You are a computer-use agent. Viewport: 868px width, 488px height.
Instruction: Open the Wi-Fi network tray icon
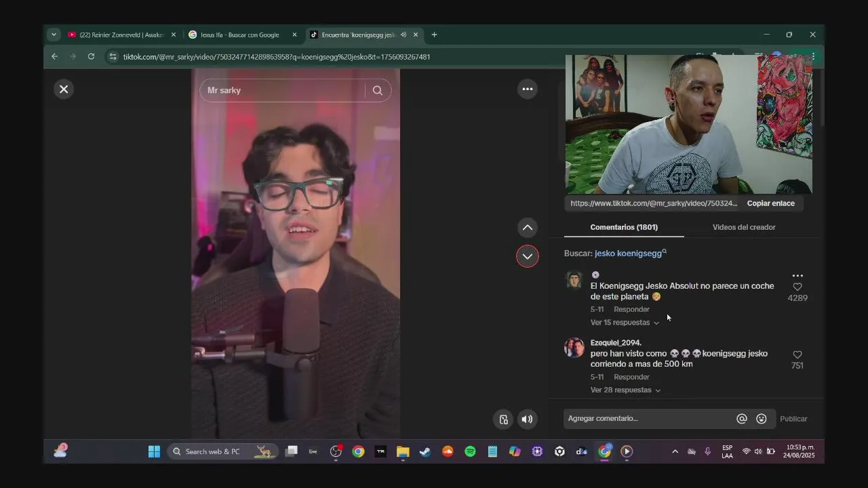pos(746,451)
